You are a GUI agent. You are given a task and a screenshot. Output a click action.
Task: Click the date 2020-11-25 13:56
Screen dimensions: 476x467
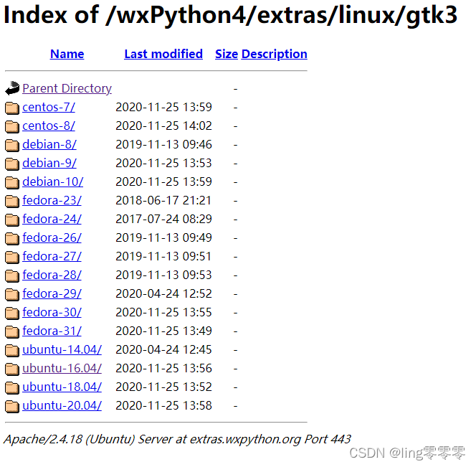pos(163,368)
